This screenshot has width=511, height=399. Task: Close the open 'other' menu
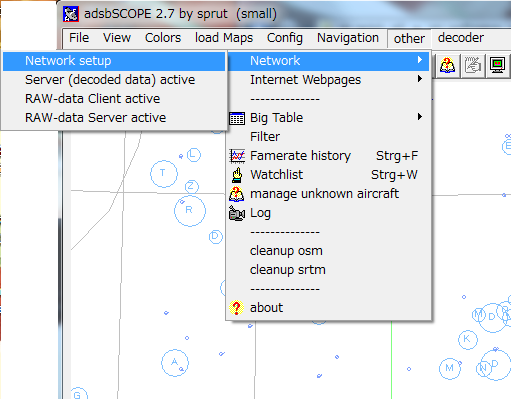tap(409, 39)
